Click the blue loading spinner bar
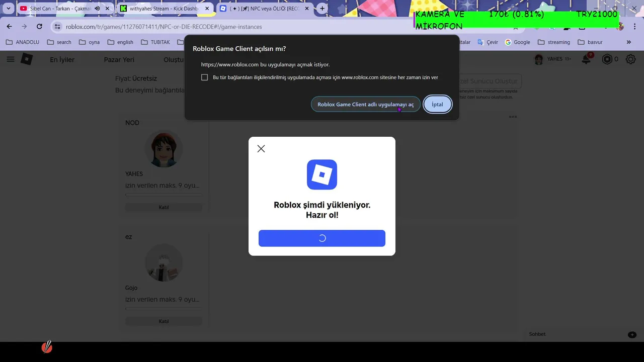 pos(322,238)
